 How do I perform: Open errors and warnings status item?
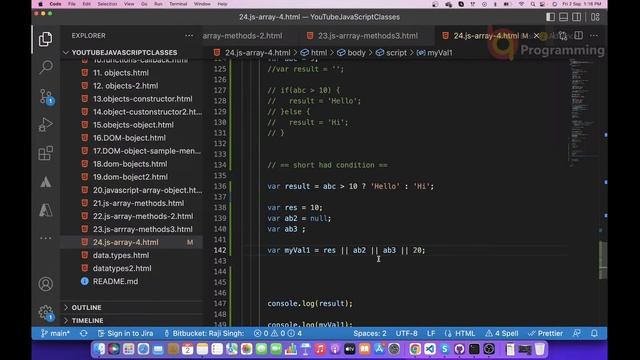tap(278, 333)
